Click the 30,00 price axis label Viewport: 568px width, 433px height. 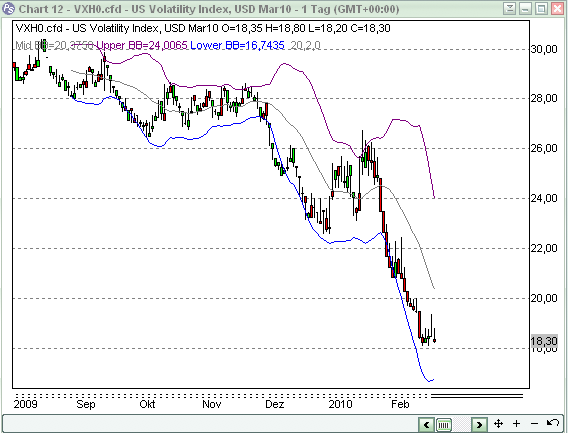[544, 49]
